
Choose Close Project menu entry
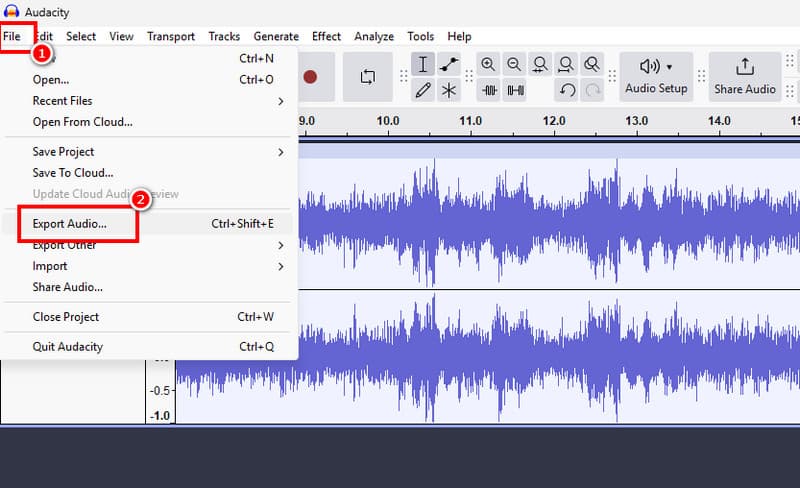point(148,317)
